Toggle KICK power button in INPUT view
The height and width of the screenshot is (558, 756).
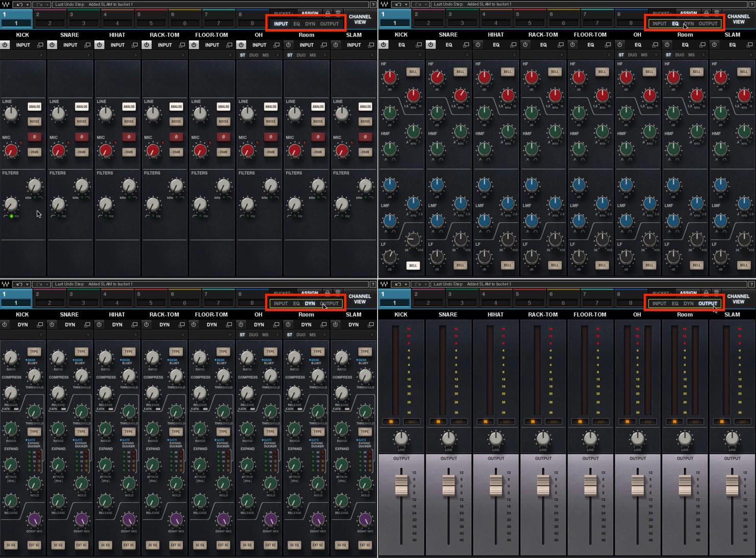point(5,45)
